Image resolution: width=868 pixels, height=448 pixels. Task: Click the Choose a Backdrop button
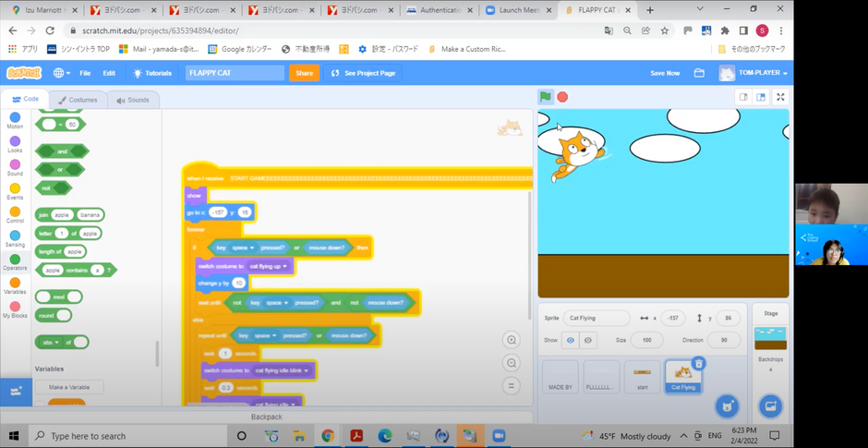point(770,406)
